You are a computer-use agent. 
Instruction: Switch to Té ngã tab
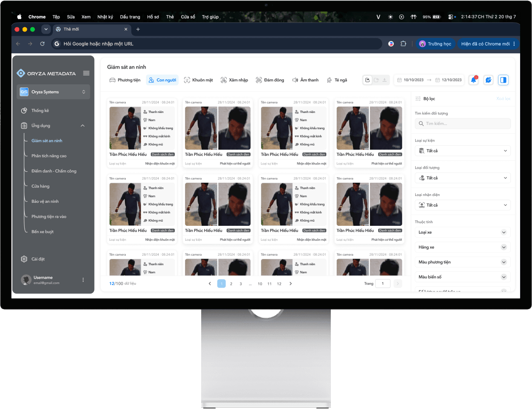coord(337,80)
